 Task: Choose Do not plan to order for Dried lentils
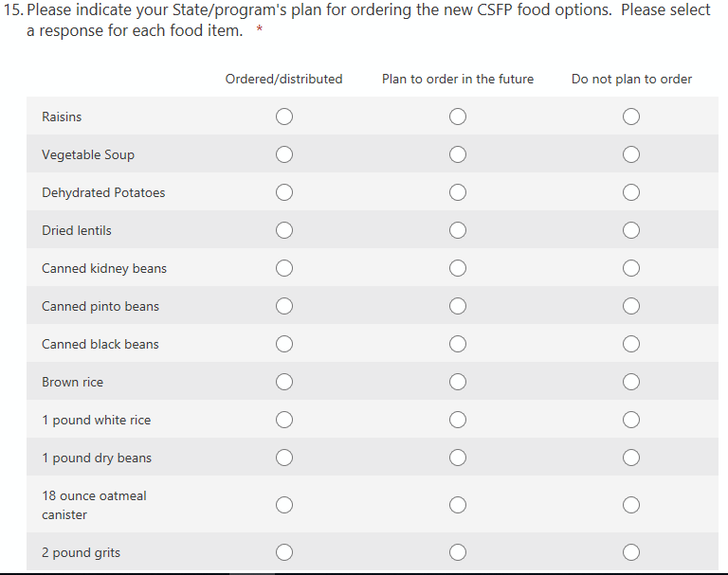pos(631,230)
